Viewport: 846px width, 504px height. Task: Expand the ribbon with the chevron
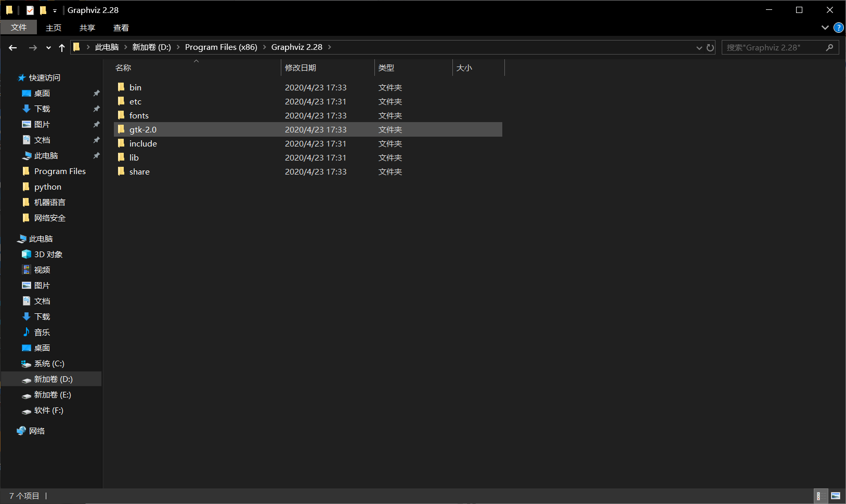[825, 28]
